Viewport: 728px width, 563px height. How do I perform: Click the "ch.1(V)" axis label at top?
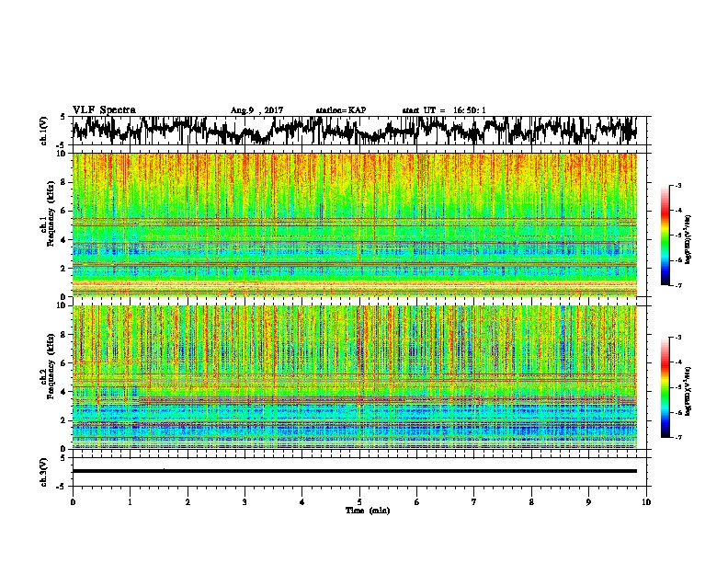[x=43, y=131]
